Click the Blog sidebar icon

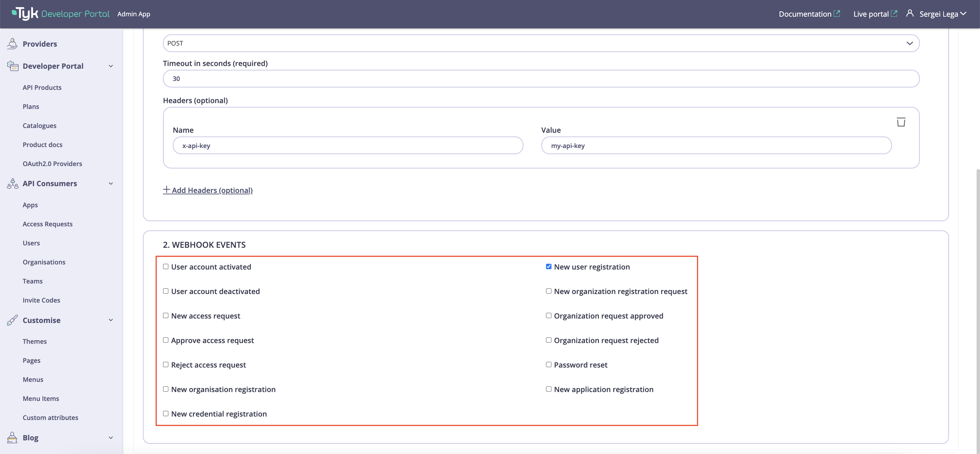point(12,437)
